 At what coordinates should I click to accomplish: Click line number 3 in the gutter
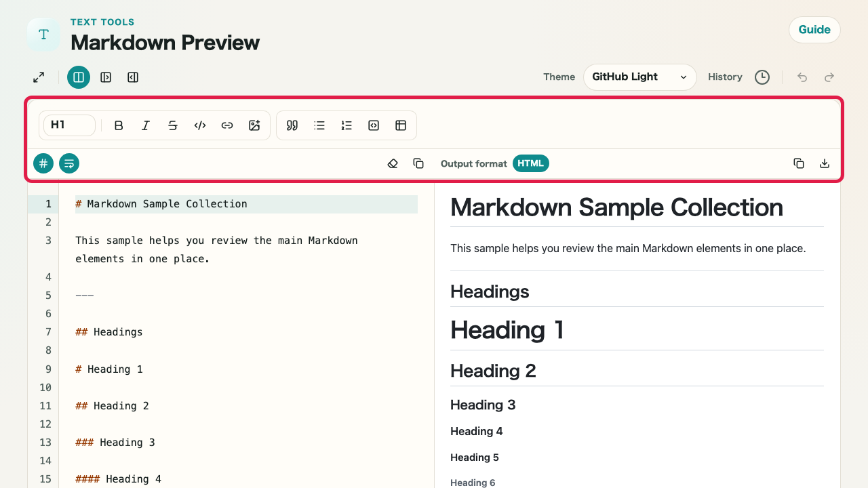[x=48, y=241]
